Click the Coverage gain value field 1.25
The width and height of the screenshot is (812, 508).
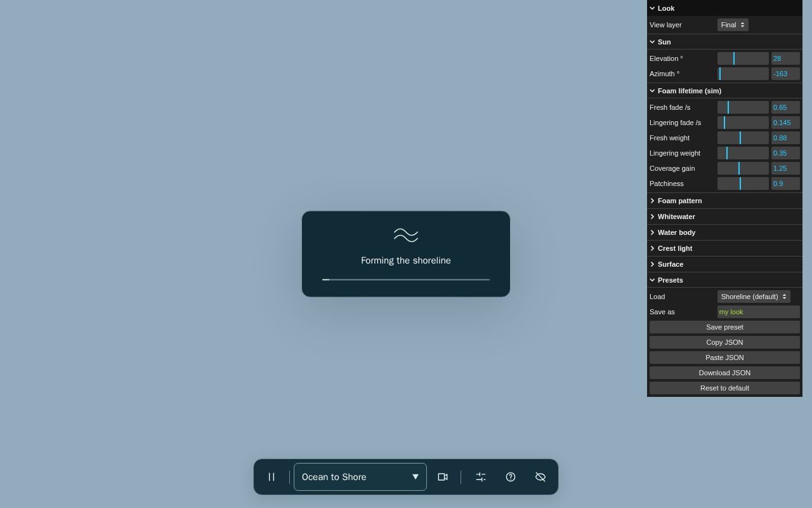(785, 168)
